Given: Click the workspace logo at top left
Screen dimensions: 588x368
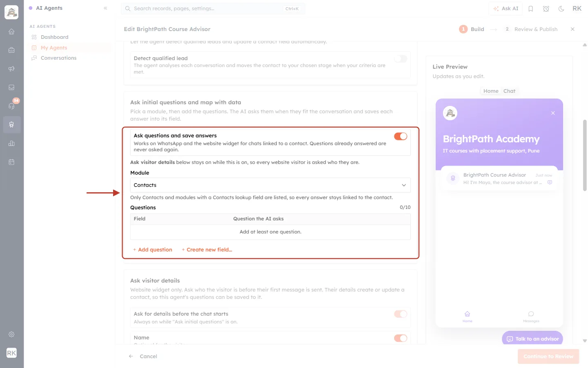Looking at the screenshot, I should pyautogui.click(x=11, y=12).
